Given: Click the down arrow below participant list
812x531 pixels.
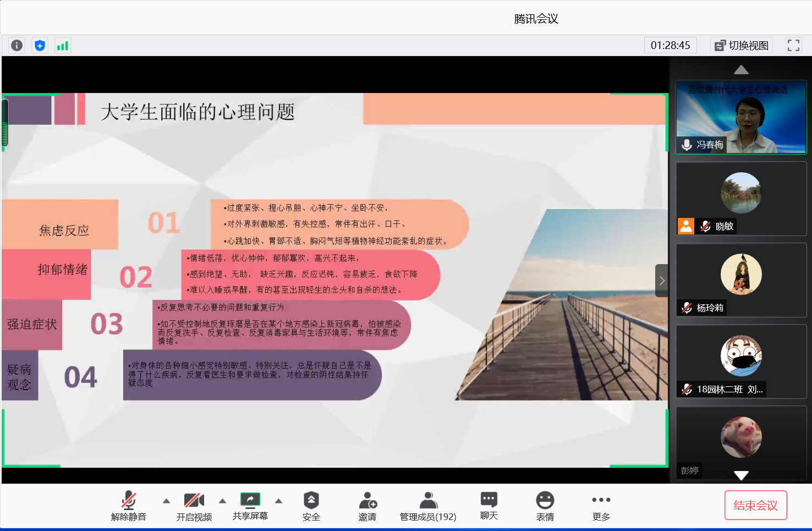Looking at the screenshot, I should [x=741, y=475].
